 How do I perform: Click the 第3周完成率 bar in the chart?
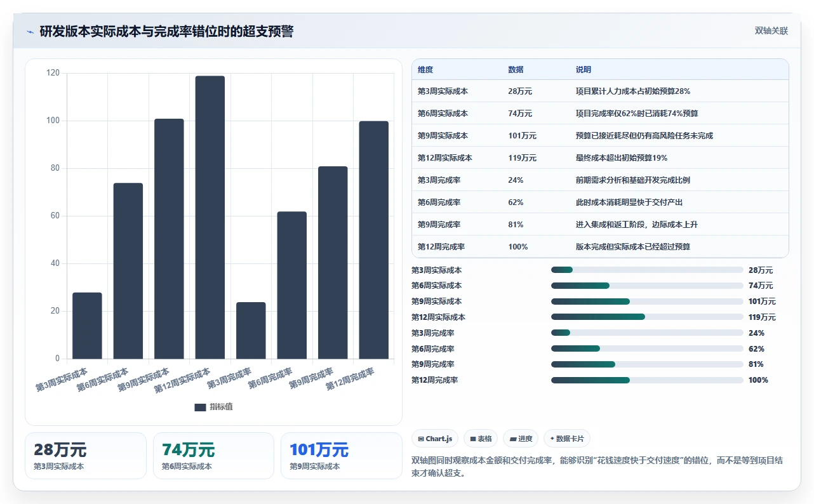(251, 330)
